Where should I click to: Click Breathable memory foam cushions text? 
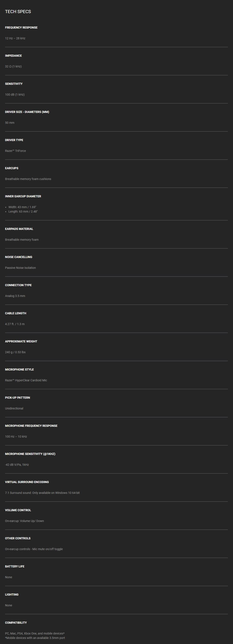pos(28,179)
